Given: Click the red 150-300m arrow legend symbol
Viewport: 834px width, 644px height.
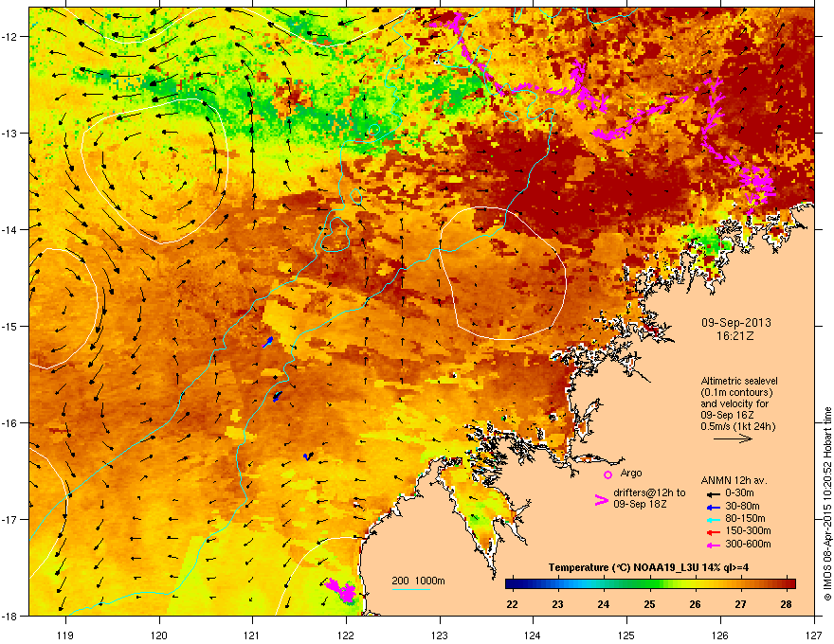Looking at the screenshot, I should [x=713, y=532].
